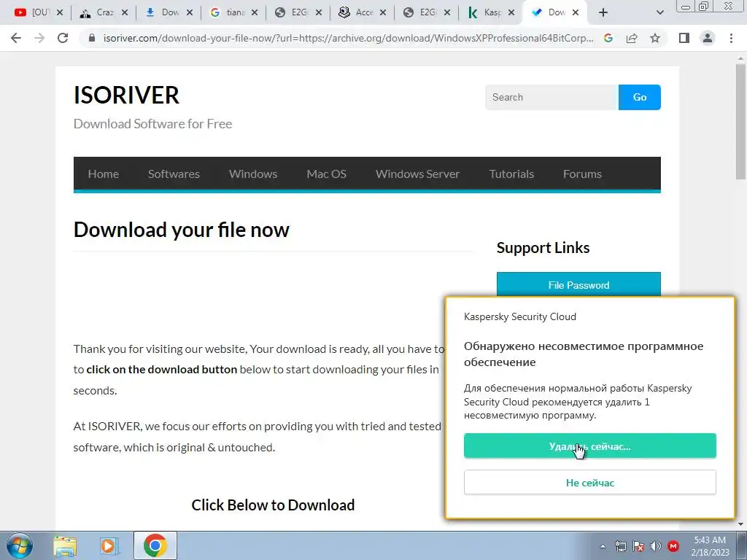Click the Search input field
This screenshot has height=560, width=747.
pyautogui.click(x=551, y=97)
